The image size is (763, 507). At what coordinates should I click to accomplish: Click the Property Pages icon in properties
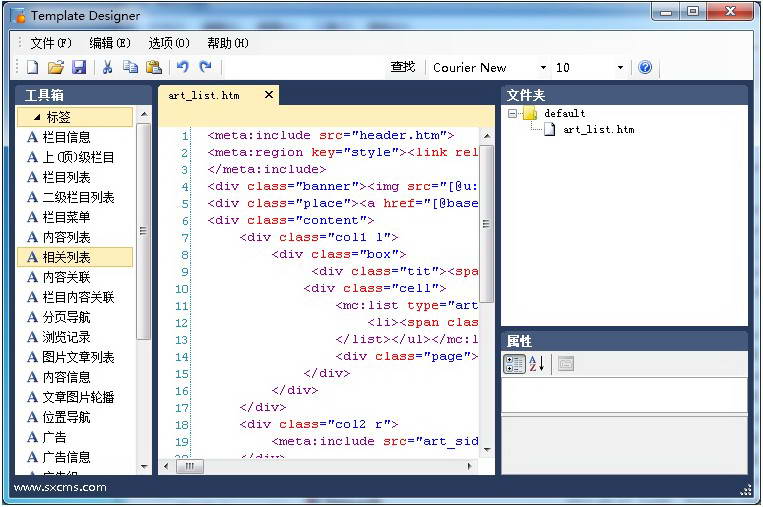[x=565, y=363]
